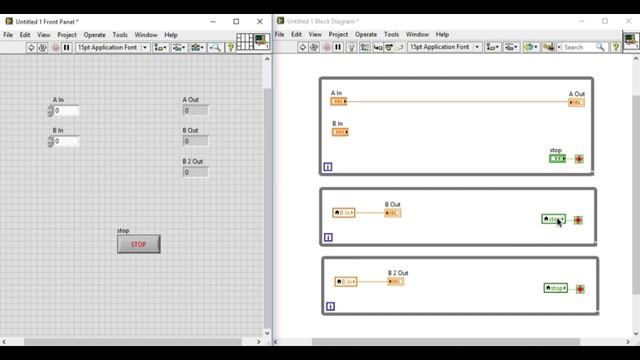Select A In terminal in top loop

tap(339, 102)
